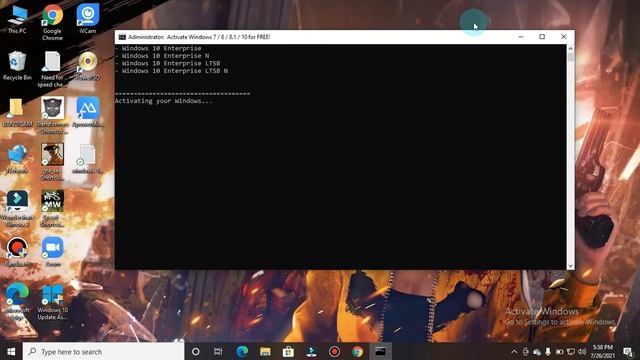Minimize the Activate Windows console window
The image size is (640, 360).
coord(521,37)
